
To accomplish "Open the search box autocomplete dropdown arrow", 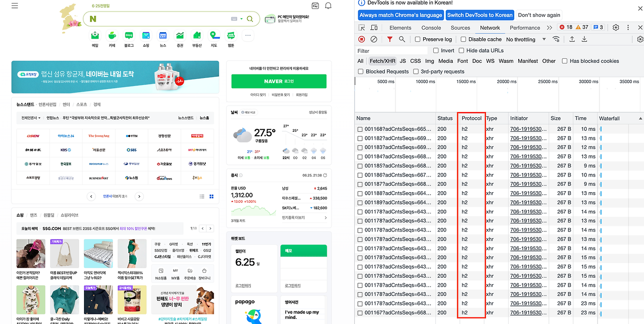I will coord(242,19).
